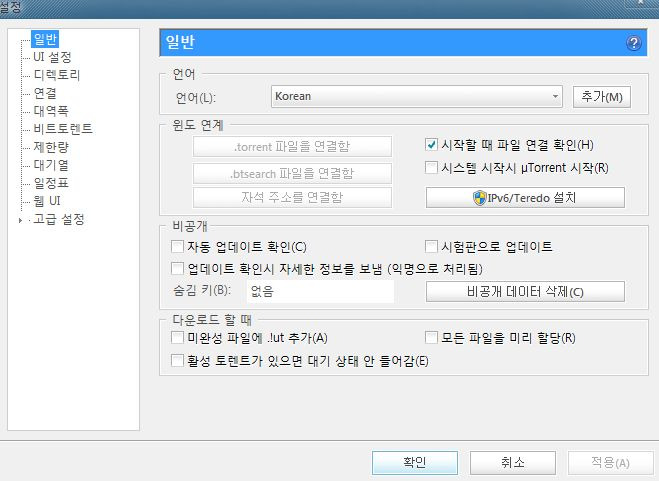Check 업데이트 확인시 자세한 정보를 보냄

(177, 269)
